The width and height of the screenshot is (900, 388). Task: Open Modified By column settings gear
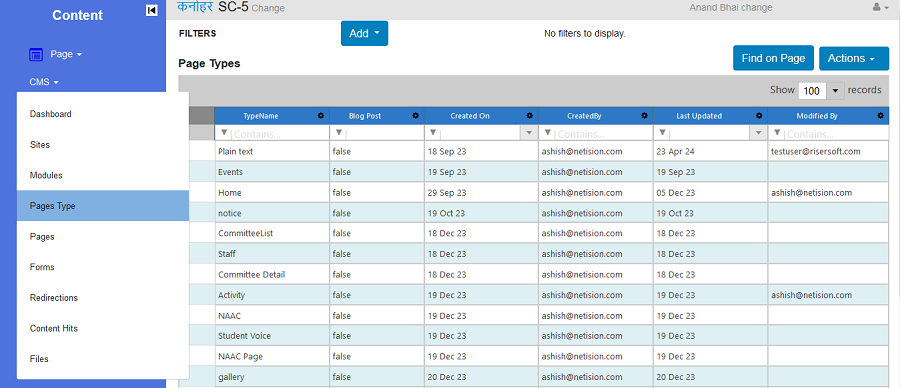point(880,116)
